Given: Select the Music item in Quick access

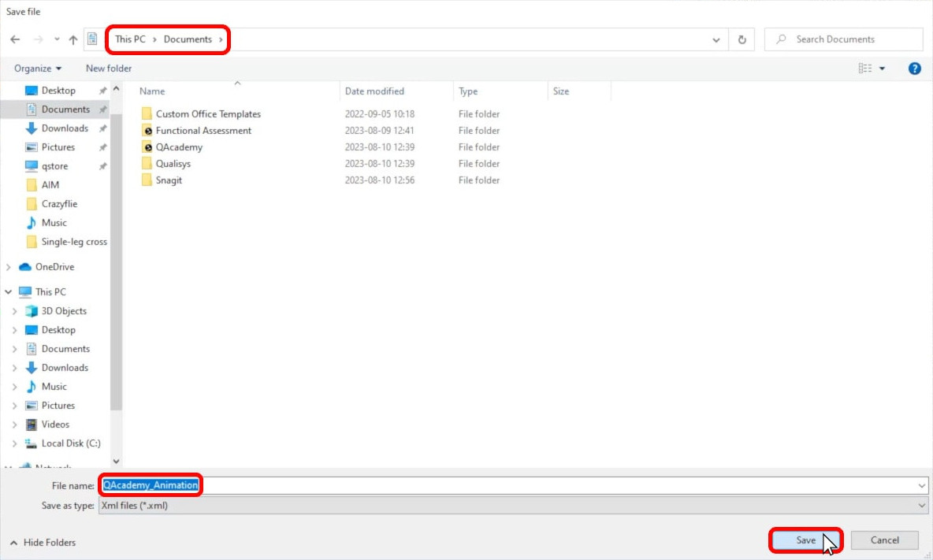Looking at the screenshot, I should point(54,223).
